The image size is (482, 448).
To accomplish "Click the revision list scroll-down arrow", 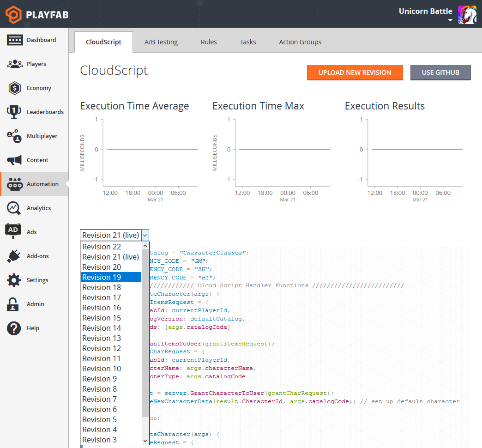I will coord(145,441).
